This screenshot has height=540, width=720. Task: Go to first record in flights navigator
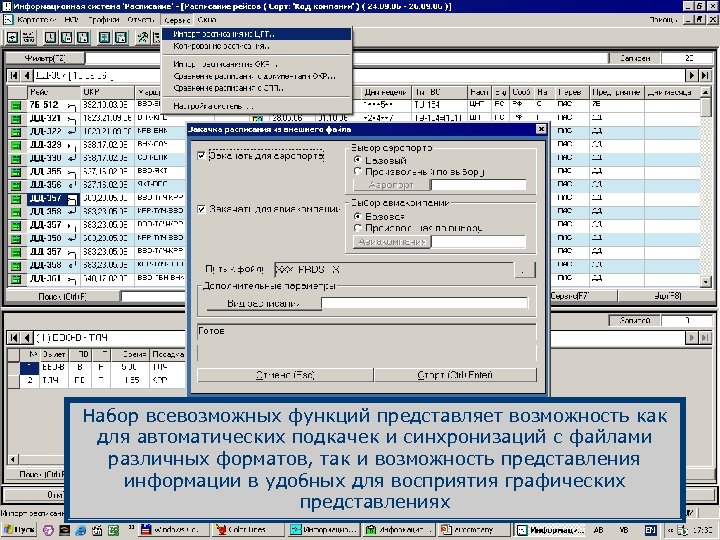click(14, 75)
